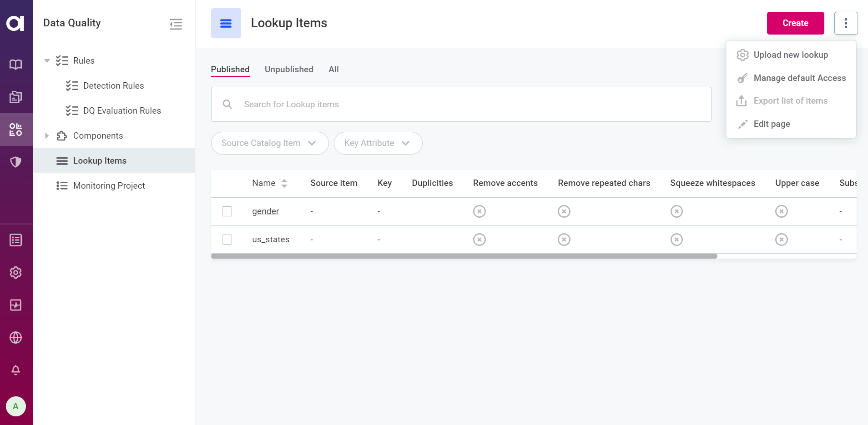Open the user avatar 'A'
The width and height of the screenshot is (868, 425).
(x=16, y=406)
